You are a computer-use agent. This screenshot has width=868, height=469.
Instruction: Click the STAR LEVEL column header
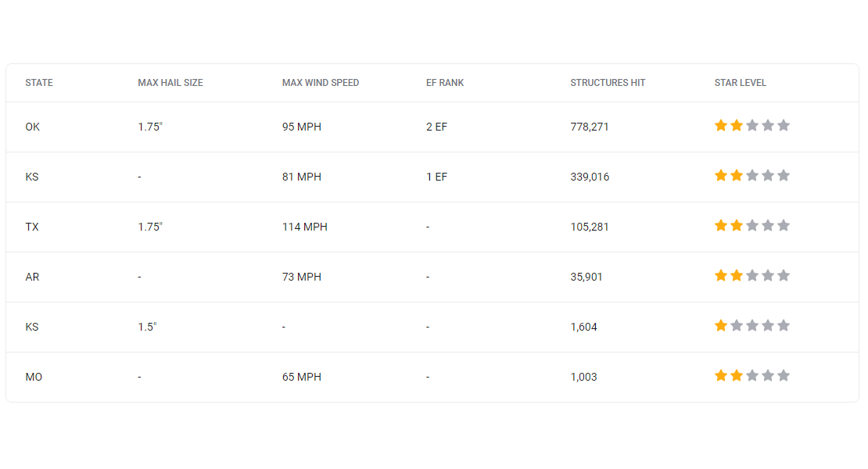click(741, 83)
